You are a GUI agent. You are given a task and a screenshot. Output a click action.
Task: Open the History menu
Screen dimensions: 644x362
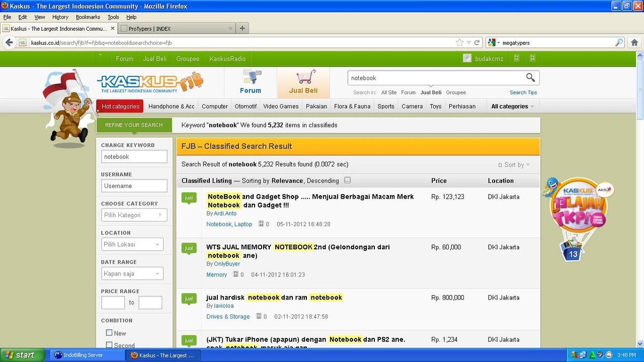pyautogui.click(x=60, y=17)
